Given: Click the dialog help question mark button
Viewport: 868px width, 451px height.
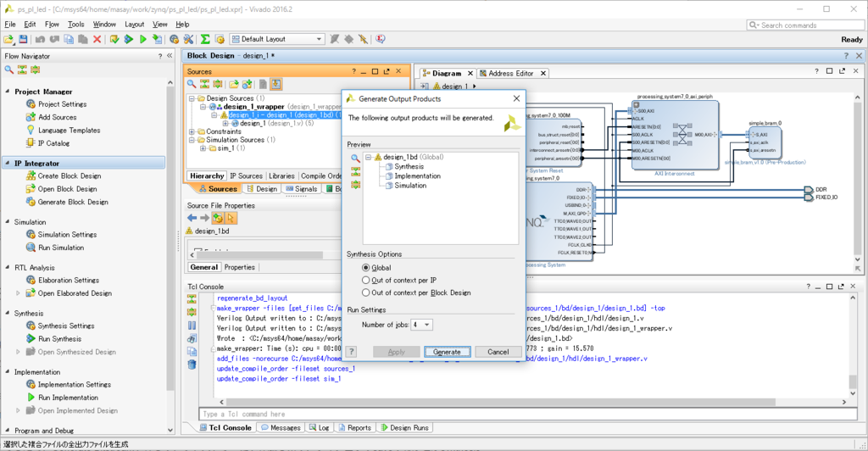Looking at the screenshot, I should pyautogui.click(x=352, y=352).
